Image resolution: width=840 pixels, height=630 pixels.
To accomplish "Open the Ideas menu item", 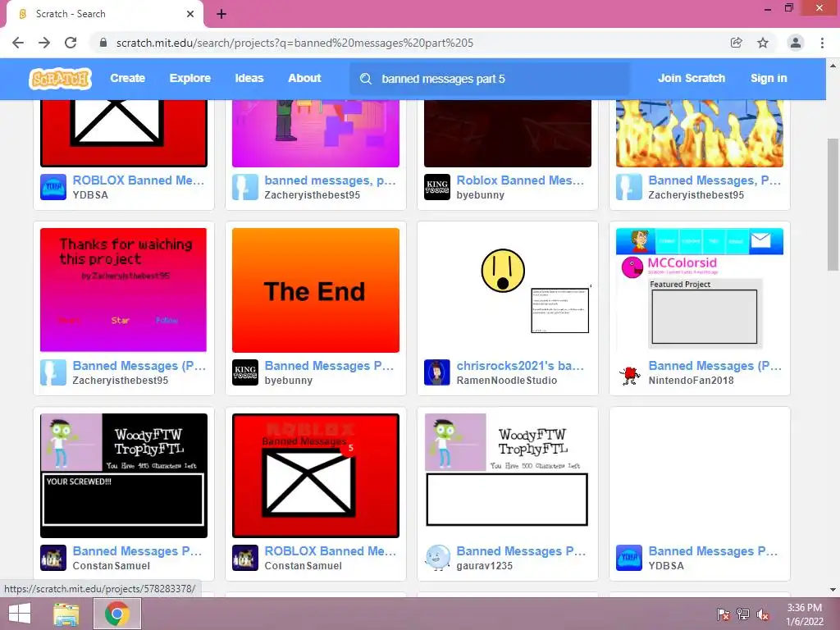I will [249, 78].
